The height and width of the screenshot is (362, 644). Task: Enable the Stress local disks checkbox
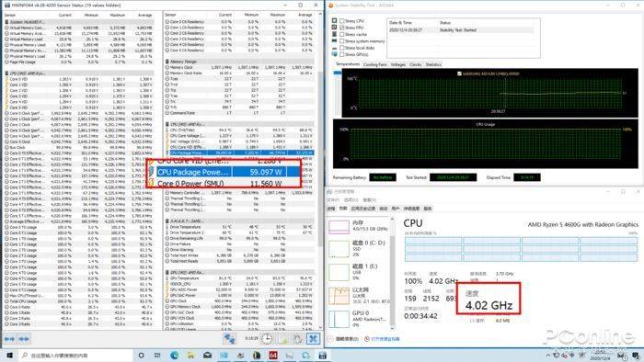click(x=341, y=48)
